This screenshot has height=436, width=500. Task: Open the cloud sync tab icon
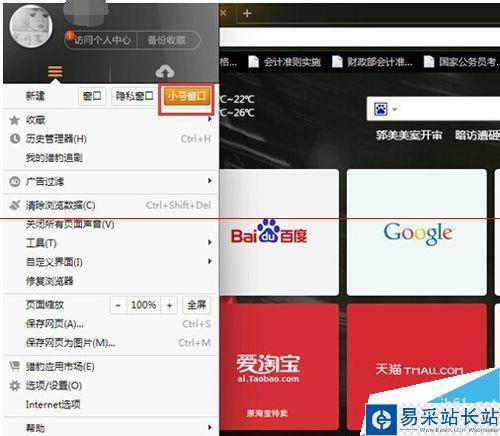(165, 71)
